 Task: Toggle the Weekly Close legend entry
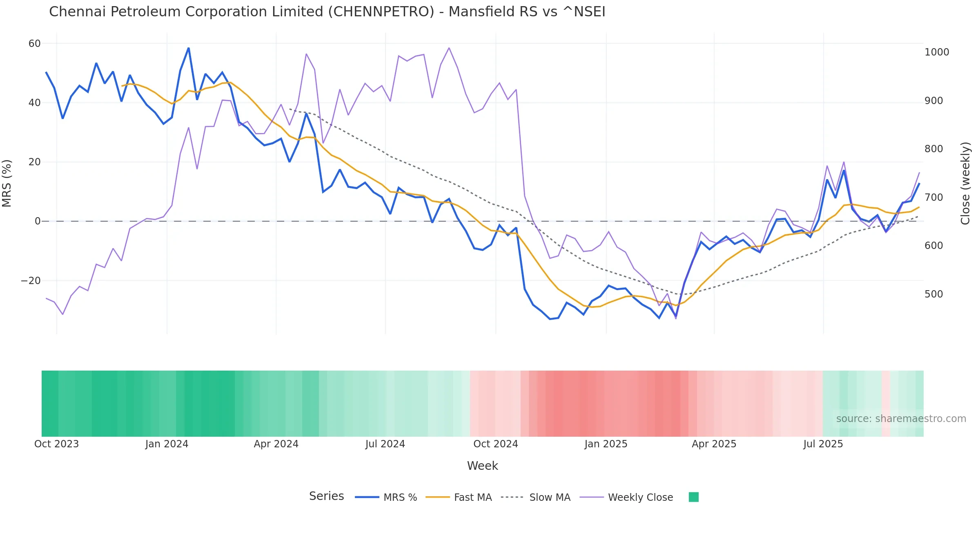(626, 497)
